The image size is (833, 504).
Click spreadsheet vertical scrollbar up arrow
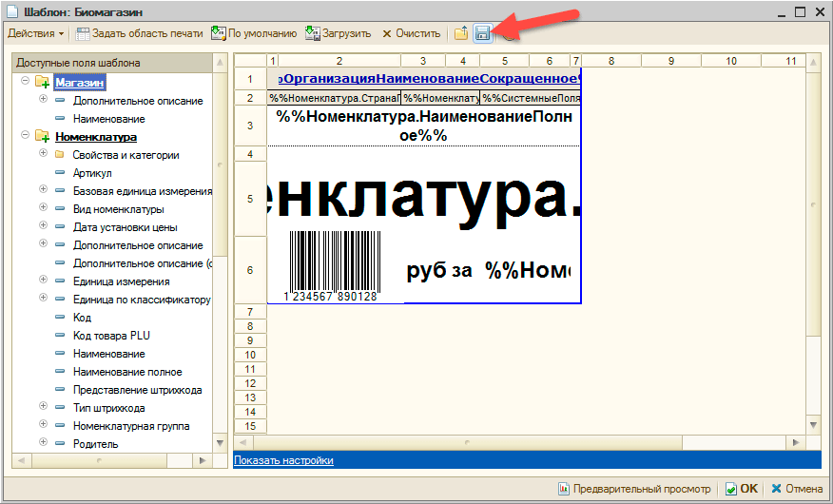pos(813,63)
